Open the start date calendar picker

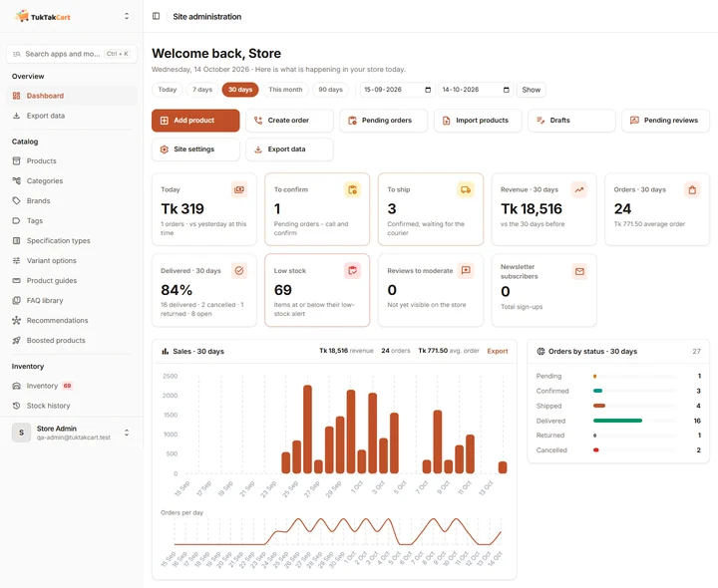(x=428, y=90)
